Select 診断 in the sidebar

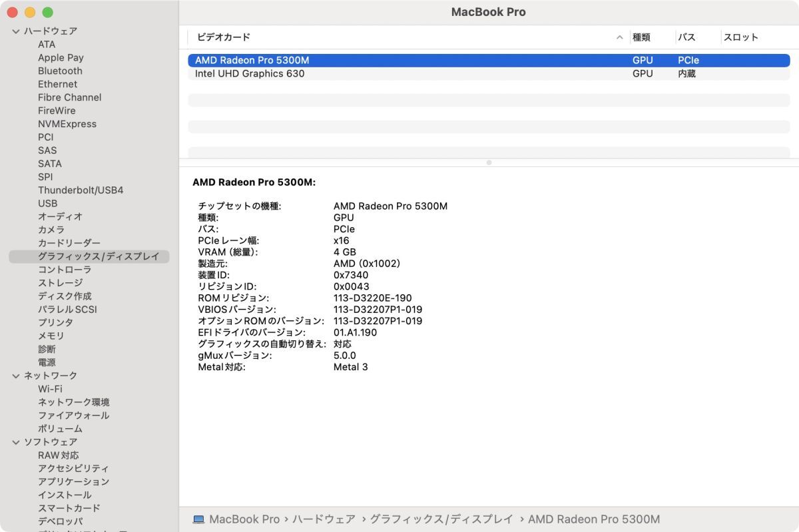coord(47,350)
